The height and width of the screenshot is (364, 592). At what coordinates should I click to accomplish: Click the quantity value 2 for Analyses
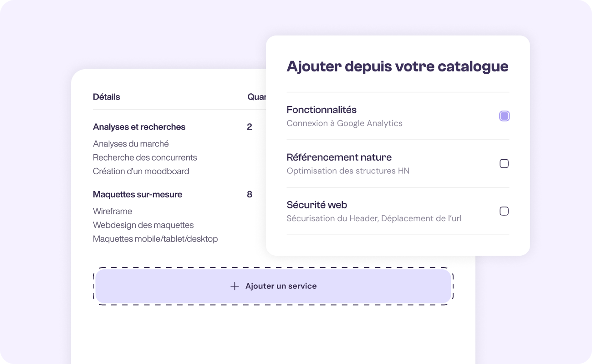pos(250,127)
